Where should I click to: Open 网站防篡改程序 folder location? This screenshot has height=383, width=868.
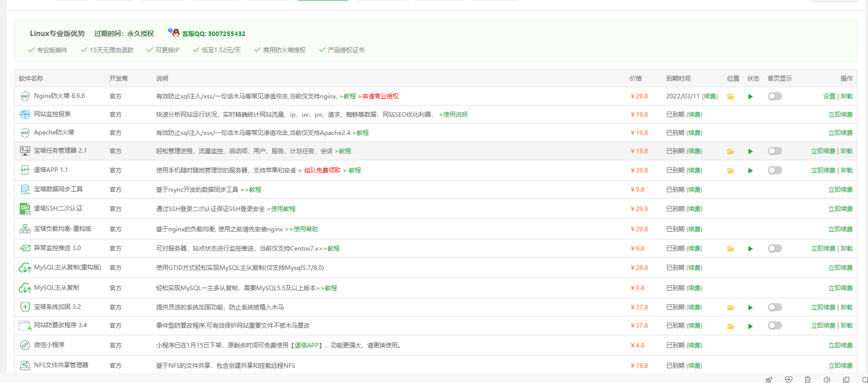point(731,326)
